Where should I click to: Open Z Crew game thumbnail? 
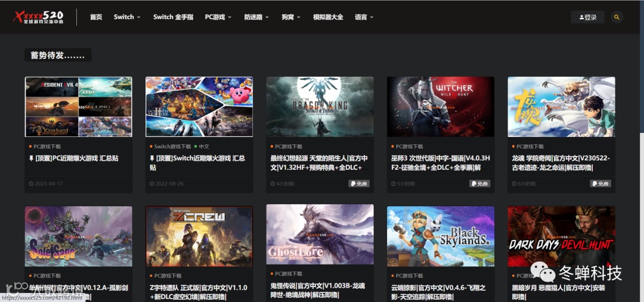tap(199, 236)
